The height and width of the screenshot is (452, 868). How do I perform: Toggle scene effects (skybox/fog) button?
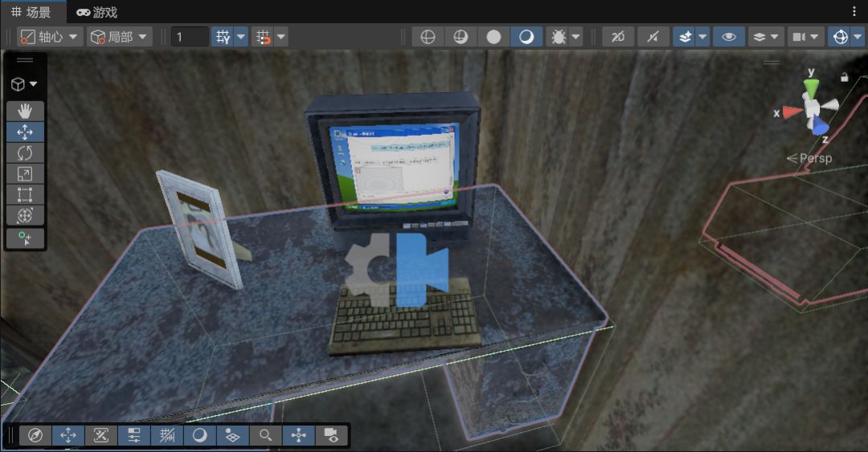pos(686,37)
